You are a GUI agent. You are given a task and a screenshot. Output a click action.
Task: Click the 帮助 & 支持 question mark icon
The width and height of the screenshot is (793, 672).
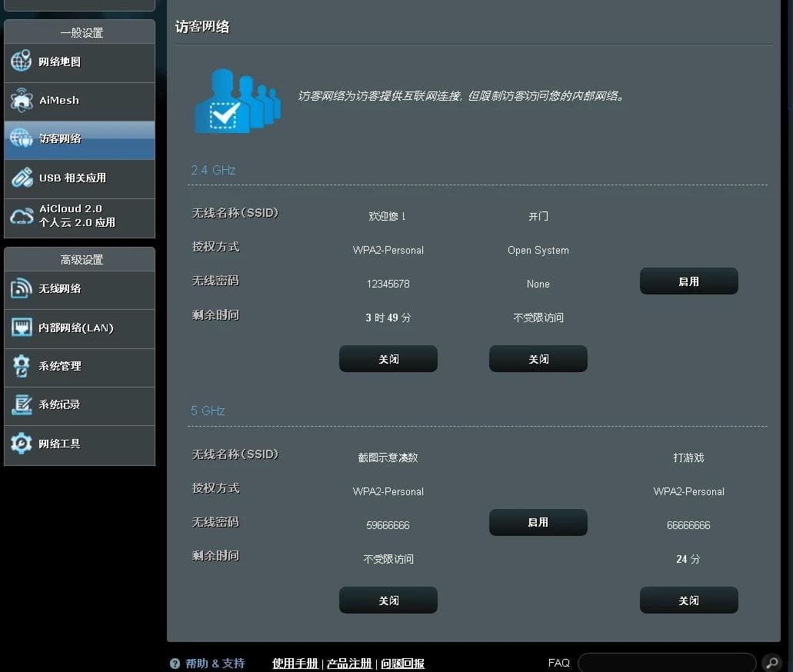175,664
